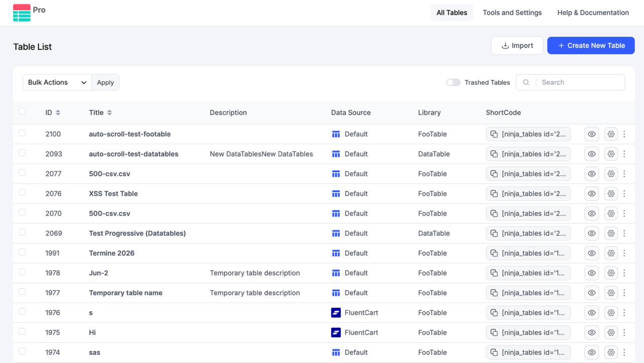
Task: Open the Test Progressive (Datatables) table
Action: pyautogui.click(x=137, y=233)
